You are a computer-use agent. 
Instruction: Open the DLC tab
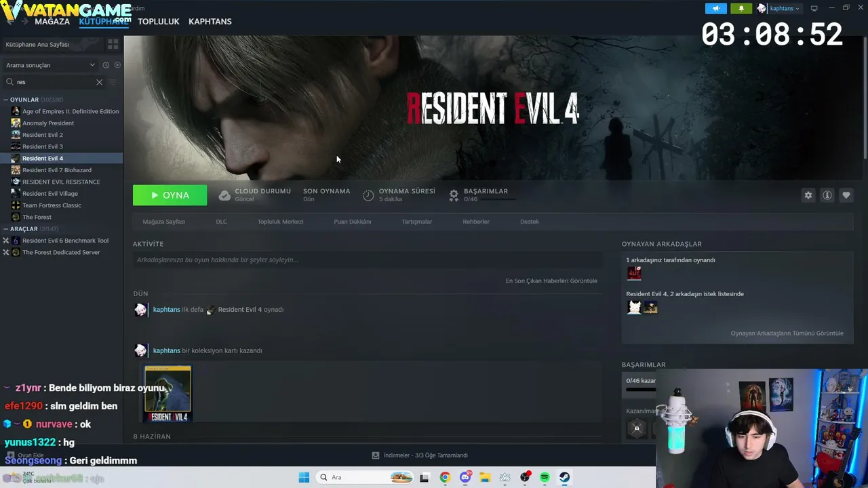[x=222, y=222]
